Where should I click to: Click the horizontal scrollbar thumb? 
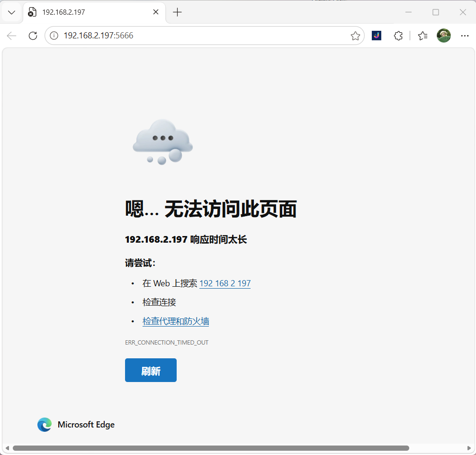pos(211,448)
